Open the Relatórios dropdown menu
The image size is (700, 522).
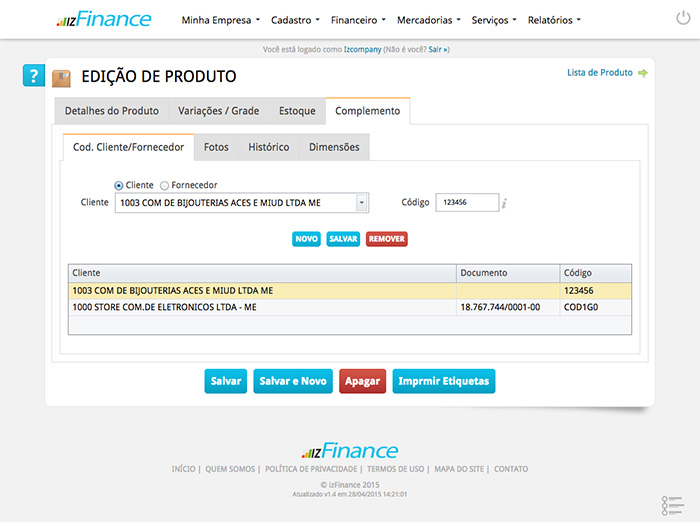tap(553, 20)
